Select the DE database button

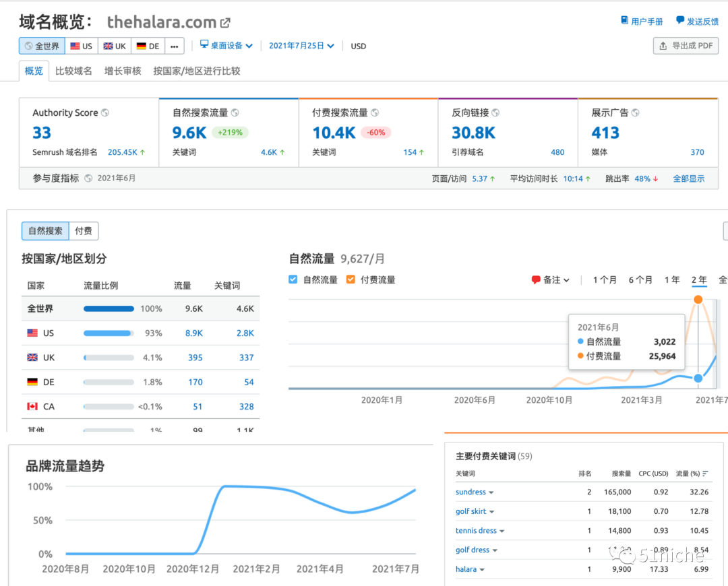pos(148,46)
